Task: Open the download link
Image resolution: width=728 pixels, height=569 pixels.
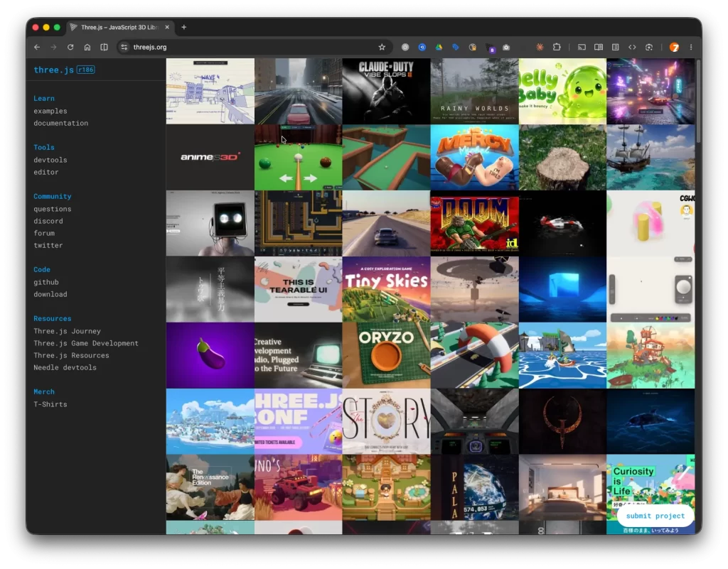Action: point(50,294)
